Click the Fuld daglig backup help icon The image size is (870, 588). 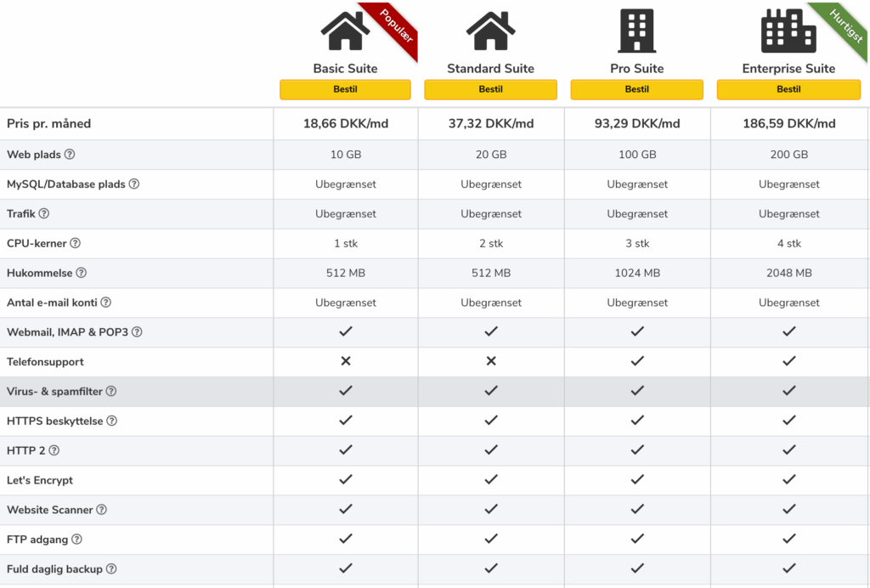(111, 568)
